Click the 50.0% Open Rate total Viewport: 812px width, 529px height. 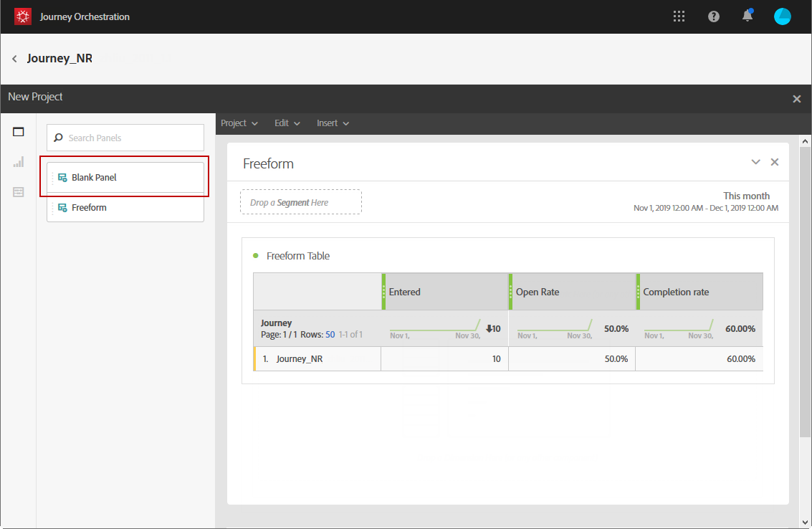pyautogui.click(x=616, y=329)
